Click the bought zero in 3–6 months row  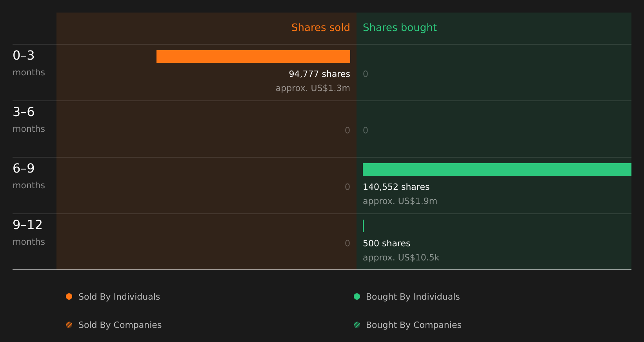click(366, 131)
